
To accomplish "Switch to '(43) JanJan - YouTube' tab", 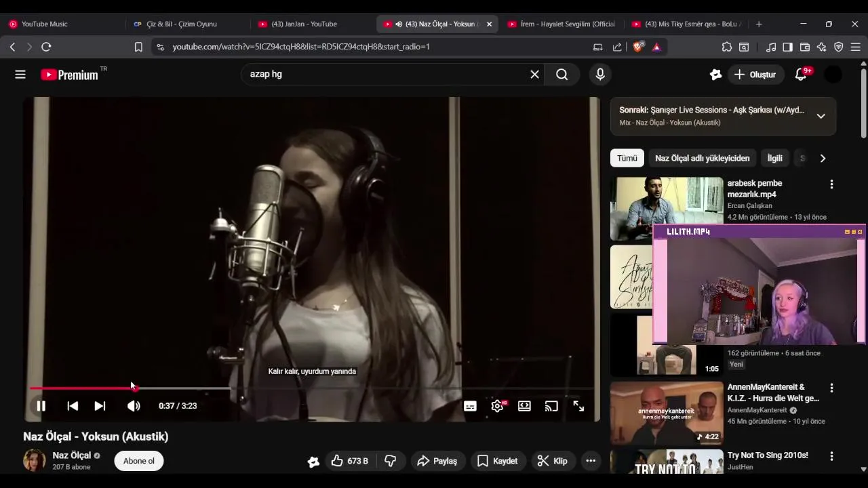I will [313, 24].
